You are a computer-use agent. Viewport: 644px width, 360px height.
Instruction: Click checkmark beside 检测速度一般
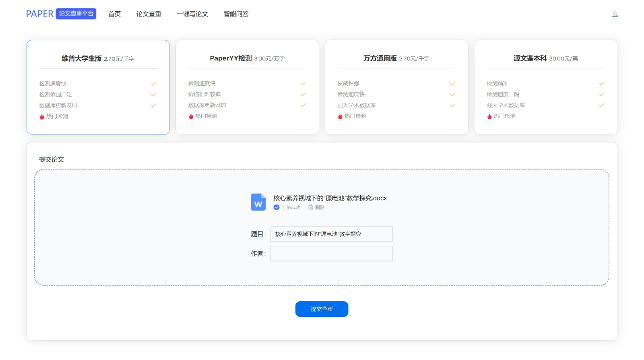click(602, 94)
